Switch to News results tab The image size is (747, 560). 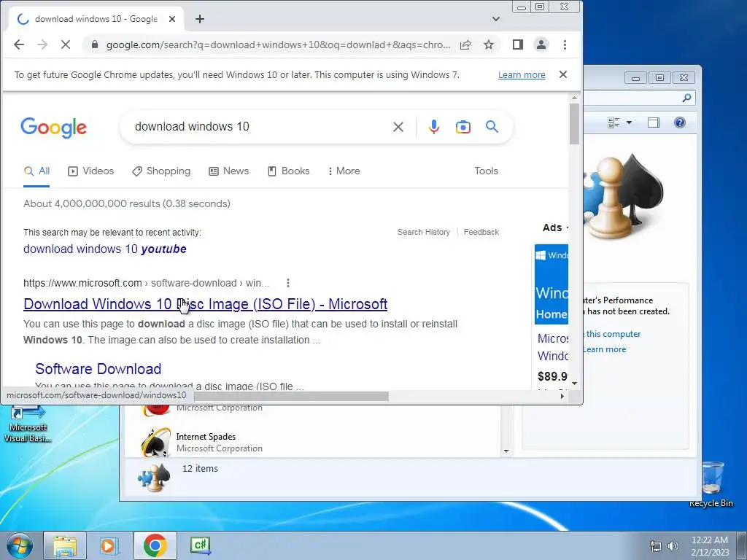(228, 171)
